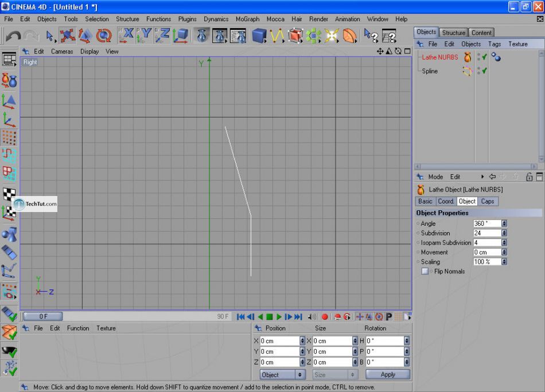Toggle animation sound icon
This screenshot has height=392, width=545.
coord(312,317)
